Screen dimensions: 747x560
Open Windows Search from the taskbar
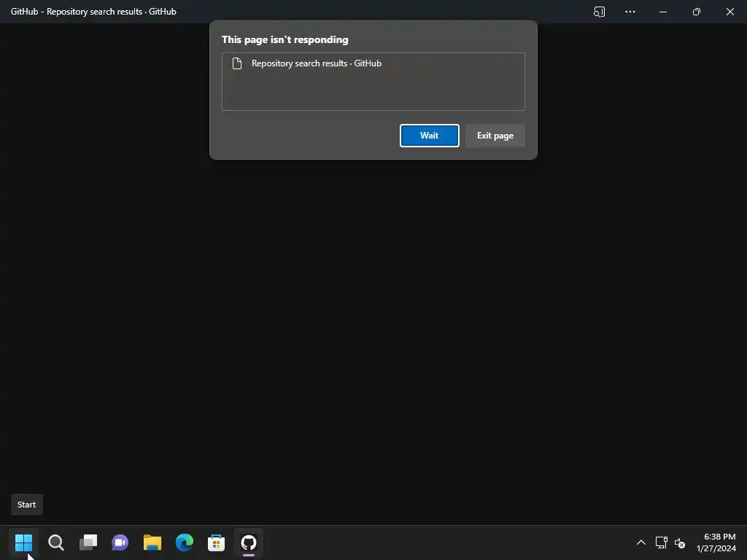(x=55, y=542)
